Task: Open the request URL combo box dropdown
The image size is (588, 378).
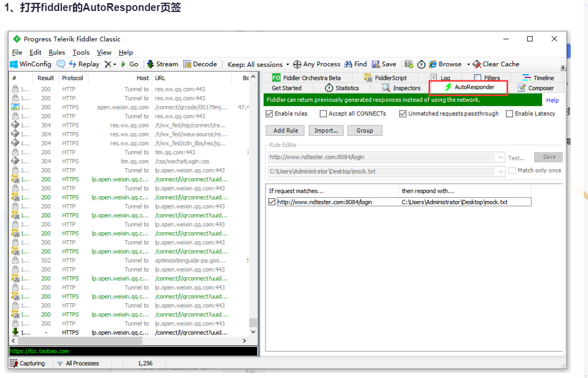Action: click(x=501, y=157)
